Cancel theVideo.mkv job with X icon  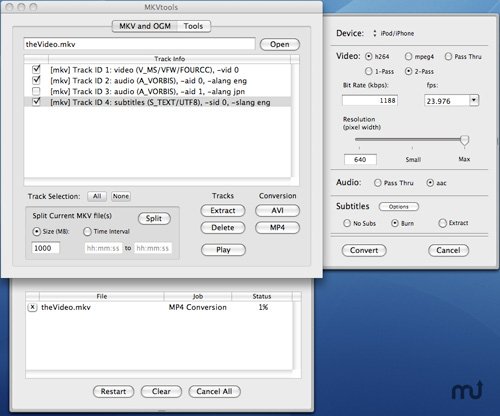(x=32, y=307)
